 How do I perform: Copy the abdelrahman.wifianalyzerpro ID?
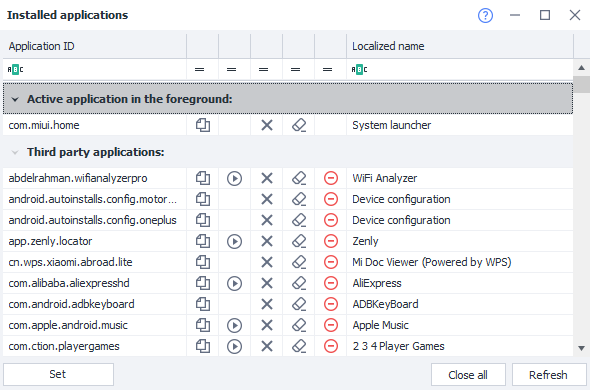[x=203, y=178]
